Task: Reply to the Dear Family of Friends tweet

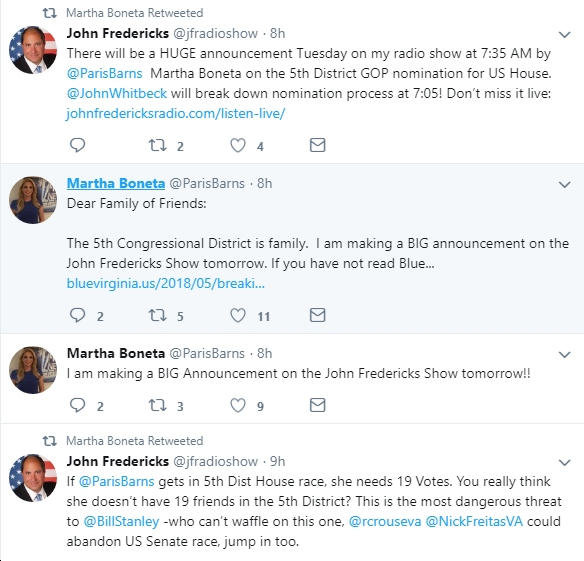Action: 77,315
